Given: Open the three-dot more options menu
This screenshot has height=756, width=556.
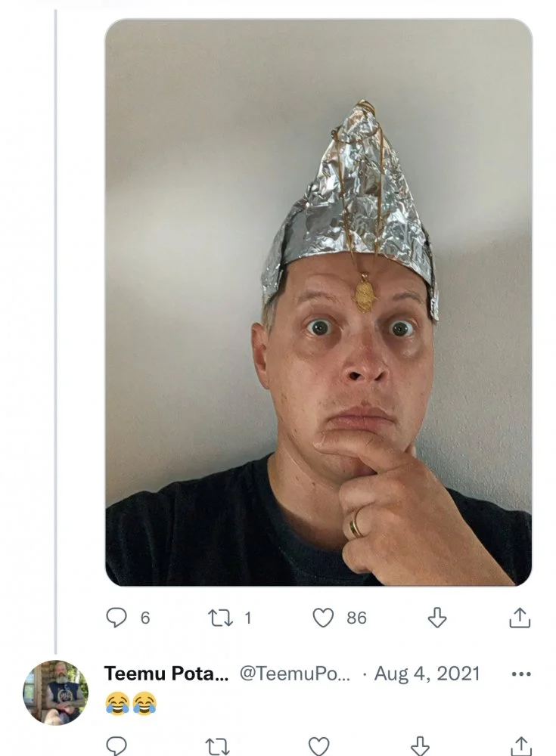Looking at the screenshot, I should [x=521, y=673].
